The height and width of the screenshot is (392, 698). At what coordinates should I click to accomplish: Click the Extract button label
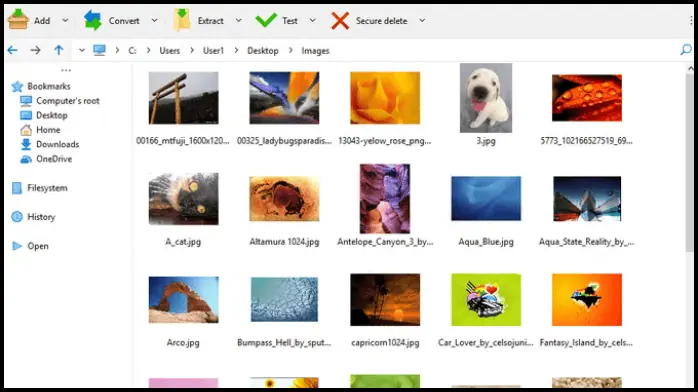pyautogui.click(x=211, y=20)
